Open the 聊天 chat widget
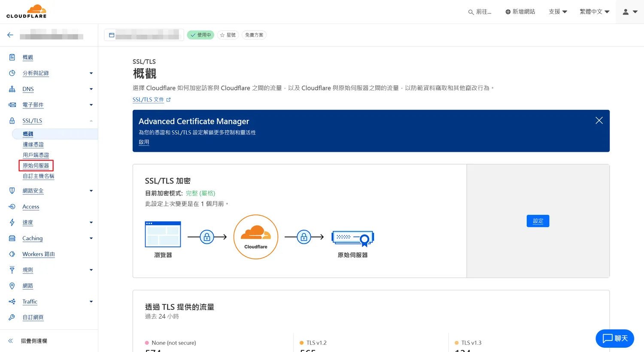The width and height of the screenshot is (644, 352). [615, 338]
